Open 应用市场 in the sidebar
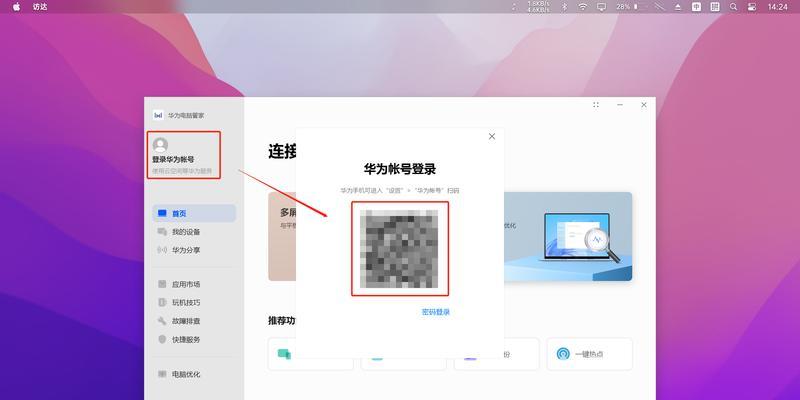The height and width of the screenshot is (400, 800). [194, 284]
